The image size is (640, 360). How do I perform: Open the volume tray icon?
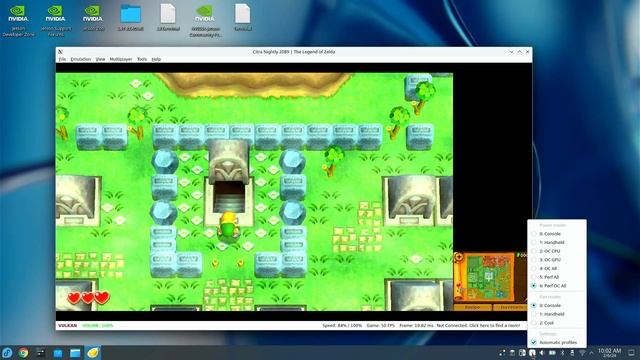pos(542,353)
